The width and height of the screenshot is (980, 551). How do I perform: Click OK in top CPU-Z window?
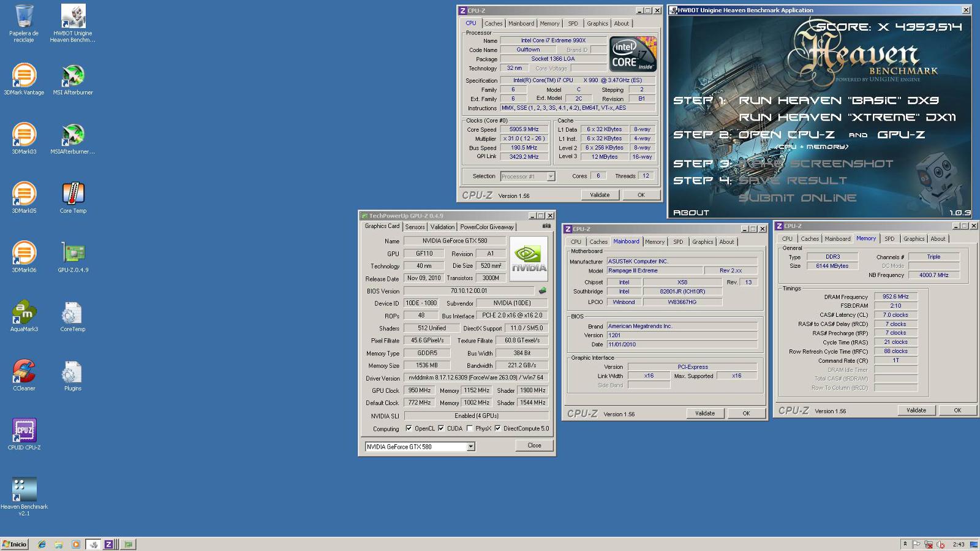[x=641, y=195]
